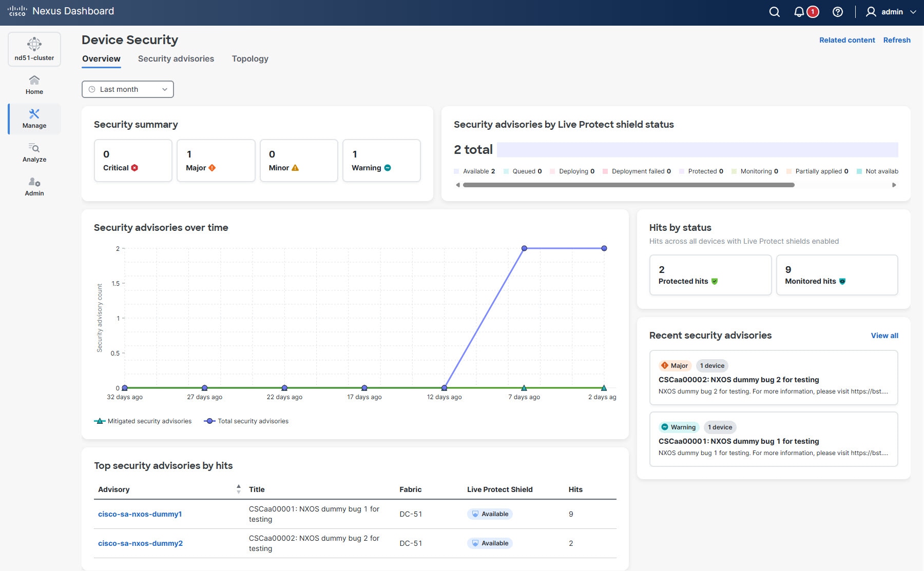Expand the admin user menu chevron
The width and height of the screenshot is (924, 571).
pos(913,12)
